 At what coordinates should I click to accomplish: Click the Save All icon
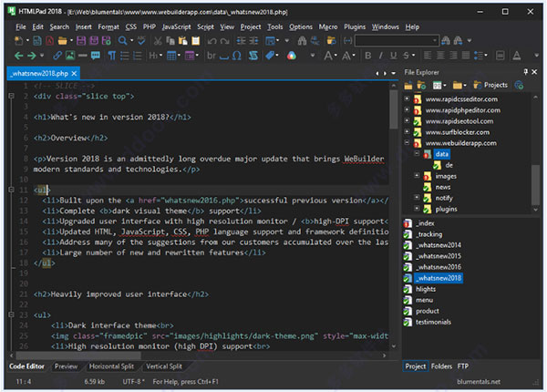[x=94, y=41]
